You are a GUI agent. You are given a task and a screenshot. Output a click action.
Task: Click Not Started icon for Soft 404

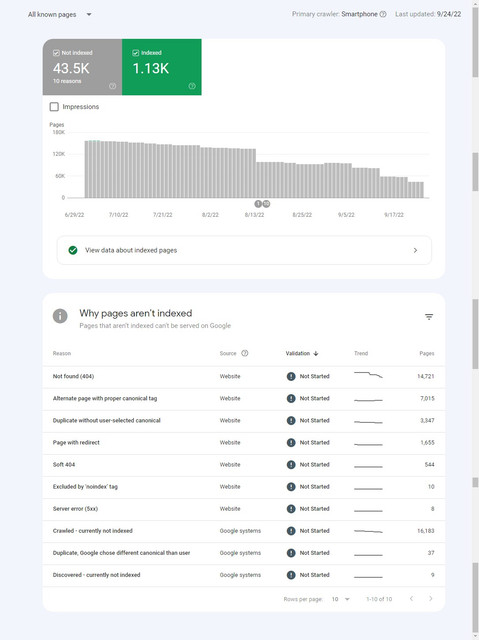click(x=291, y=464)
